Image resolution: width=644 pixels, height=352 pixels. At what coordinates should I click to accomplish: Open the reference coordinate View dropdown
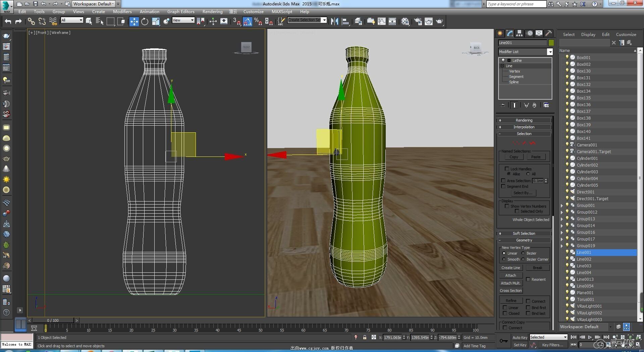(x=183, y=20)
